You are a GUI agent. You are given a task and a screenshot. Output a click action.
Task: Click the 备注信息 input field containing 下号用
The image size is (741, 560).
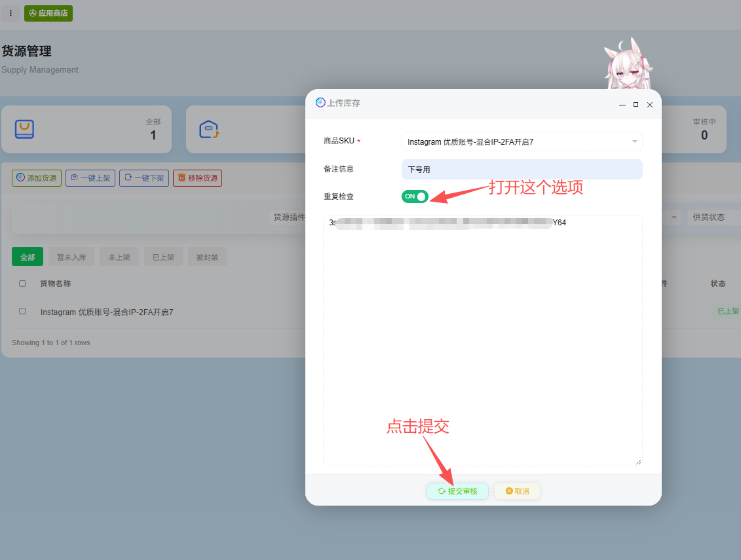(522, 169)
